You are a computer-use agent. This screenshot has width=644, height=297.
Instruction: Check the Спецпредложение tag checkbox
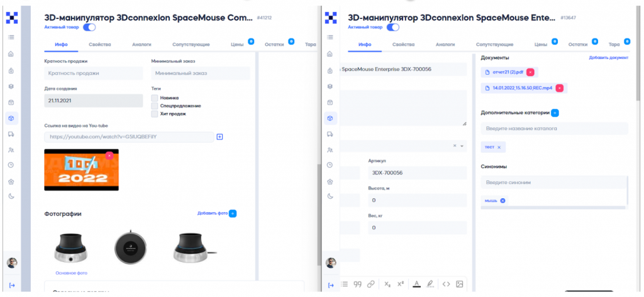(x=155, y=105)
